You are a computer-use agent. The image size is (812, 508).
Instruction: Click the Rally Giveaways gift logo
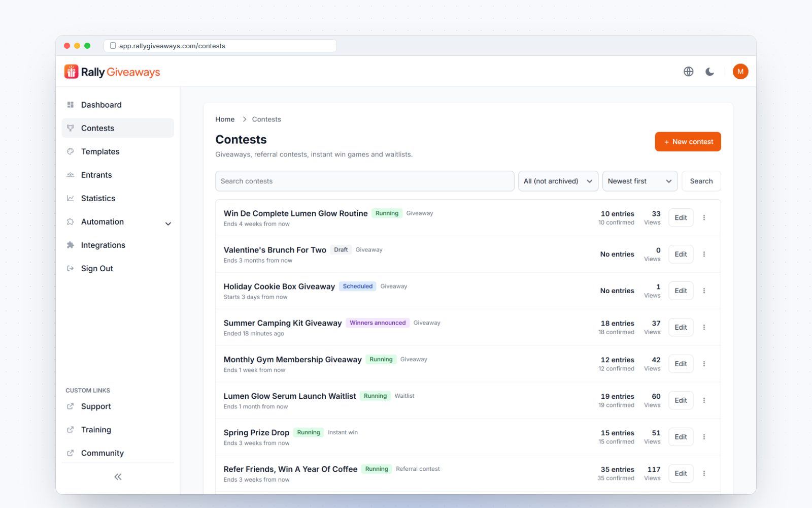point(71,72)
